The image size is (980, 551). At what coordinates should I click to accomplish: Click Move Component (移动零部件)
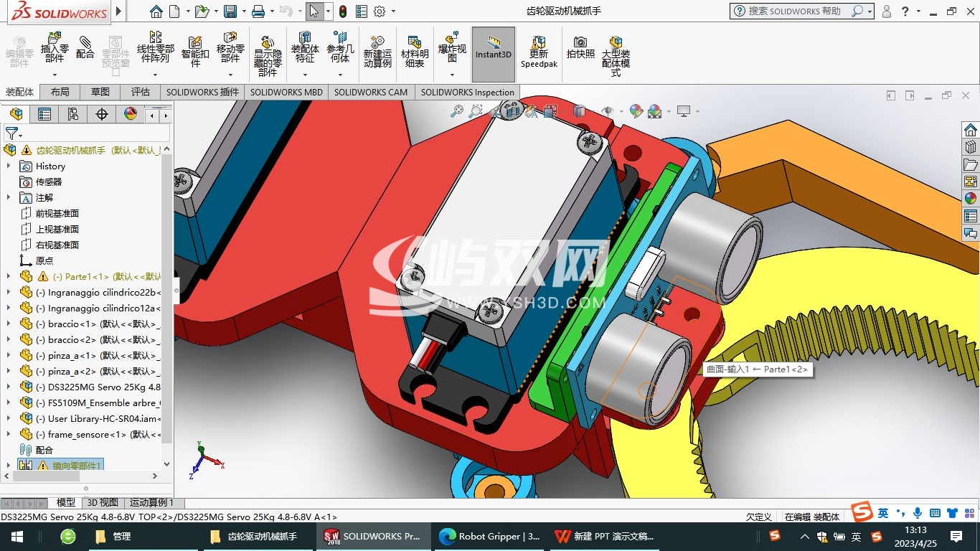click(230, 48)
